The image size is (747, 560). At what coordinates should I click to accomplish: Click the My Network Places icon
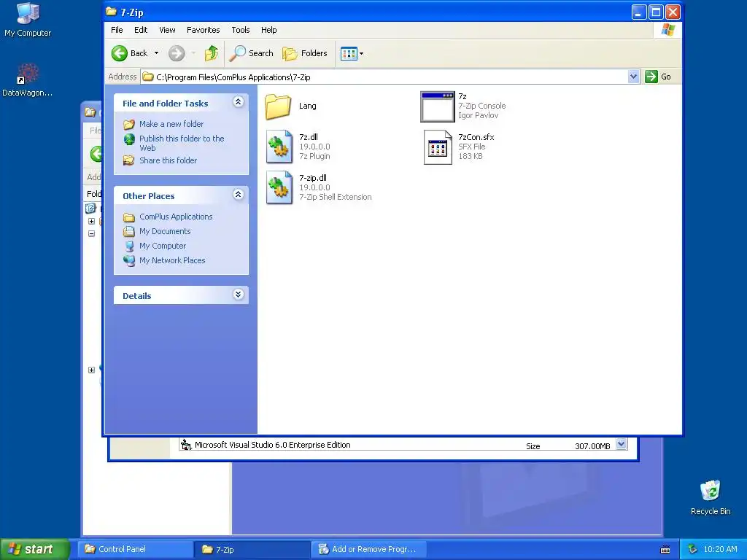(x=129, y=260)
